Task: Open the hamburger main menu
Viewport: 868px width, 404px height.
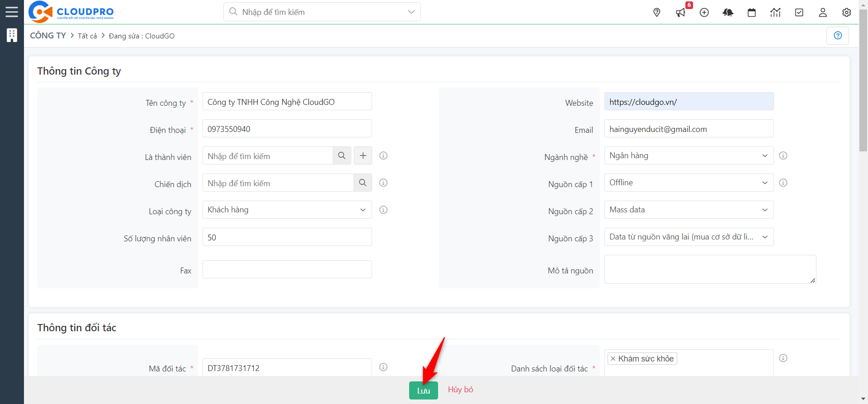Action: [x=12, y=12]
